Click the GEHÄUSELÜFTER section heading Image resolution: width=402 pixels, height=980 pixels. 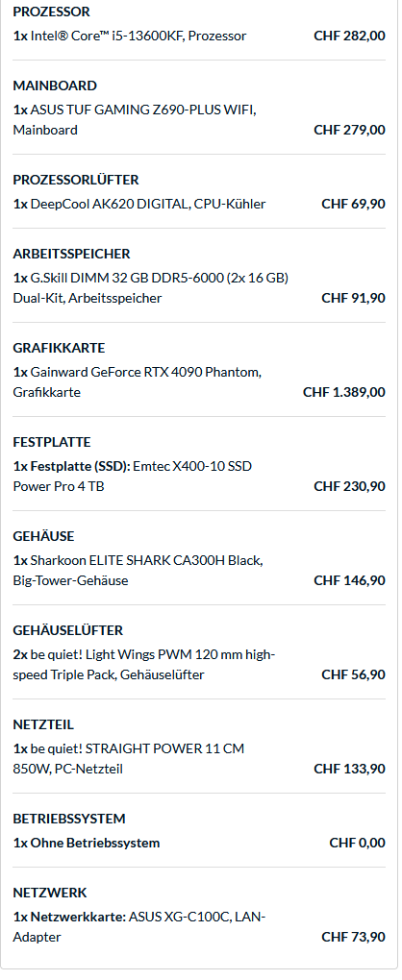pos(68,630)
